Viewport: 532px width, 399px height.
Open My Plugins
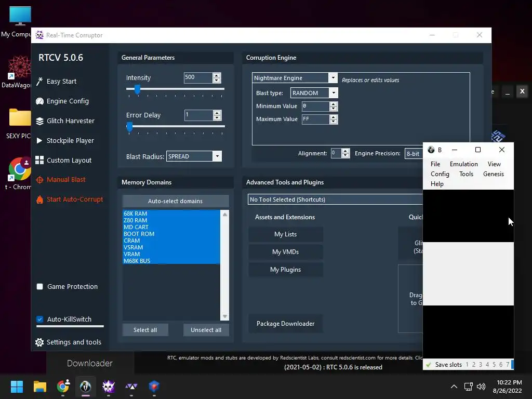[285, 270]
